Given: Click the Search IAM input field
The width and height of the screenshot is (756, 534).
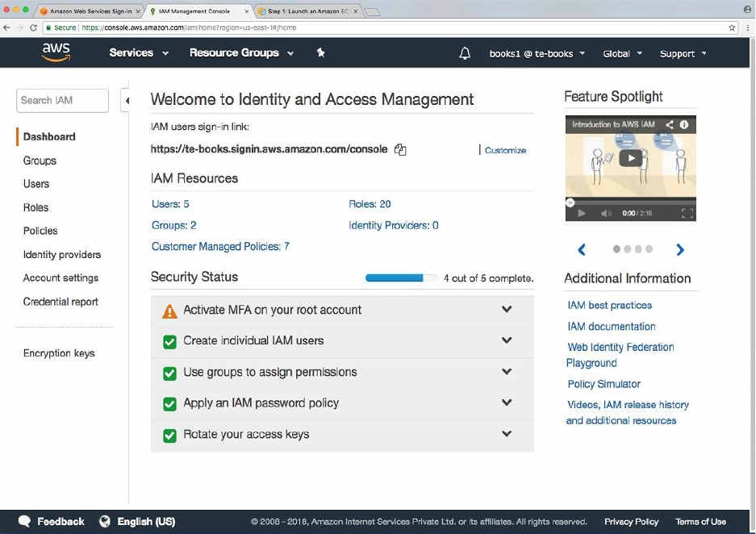Looking at the screenshot, I should [x=62, y=101].
